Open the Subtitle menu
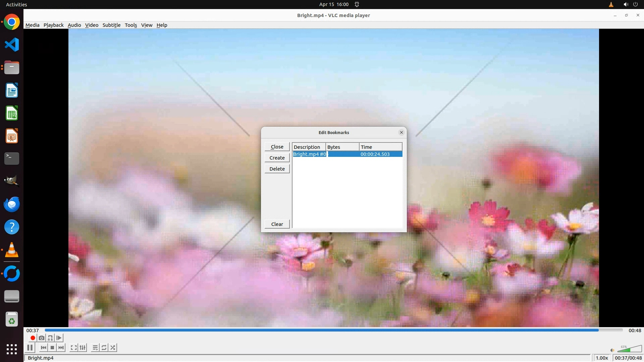The width and height of the screenshot is (644, 362). (x=111, y=25)
